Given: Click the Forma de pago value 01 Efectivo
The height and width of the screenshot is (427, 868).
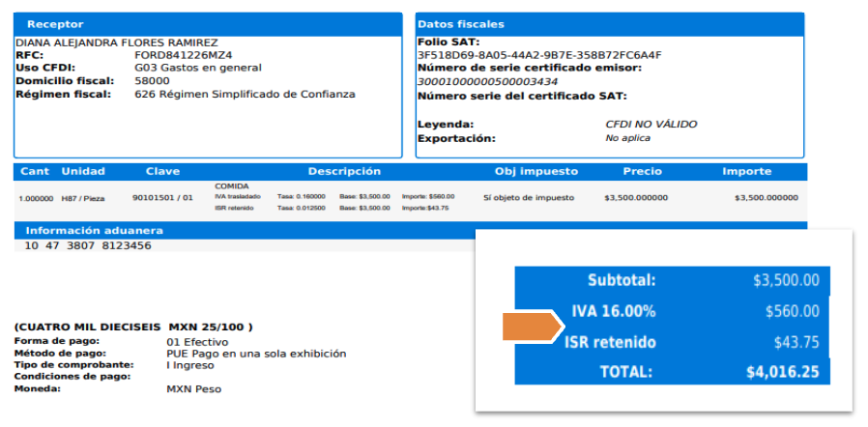Looking at the screenshot, I should 196,342.
